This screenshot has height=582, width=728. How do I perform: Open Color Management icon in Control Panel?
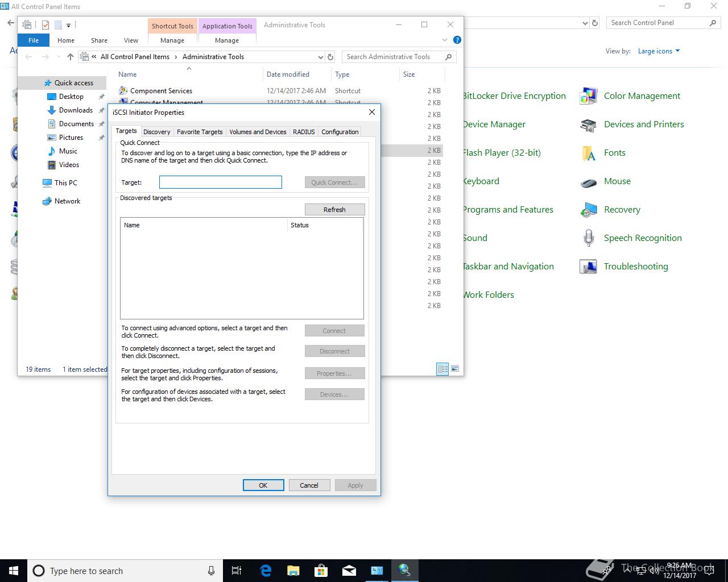(x=588, y=96)
